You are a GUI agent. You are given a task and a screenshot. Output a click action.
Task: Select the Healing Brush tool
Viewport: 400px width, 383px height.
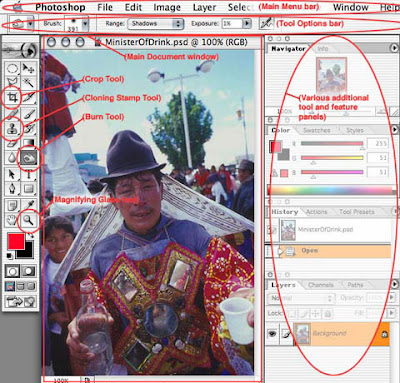pos(12,114)
